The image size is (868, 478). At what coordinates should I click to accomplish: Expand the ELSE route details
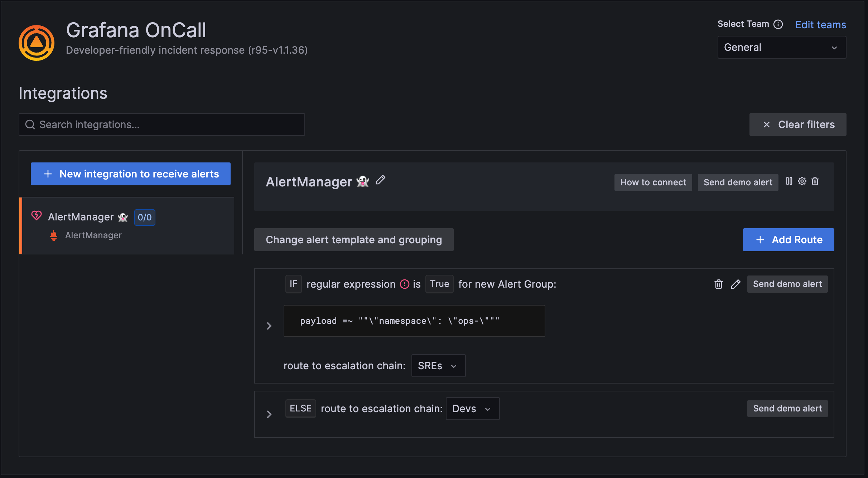point(269,414)
